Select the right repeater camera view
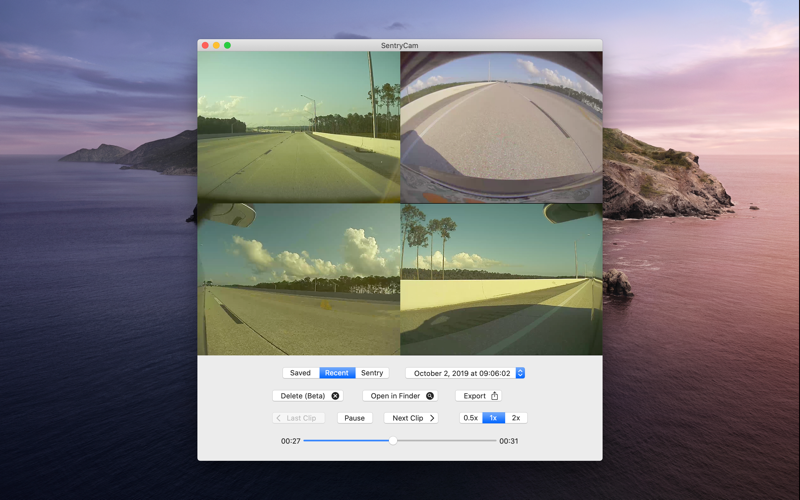 [501, 279]
